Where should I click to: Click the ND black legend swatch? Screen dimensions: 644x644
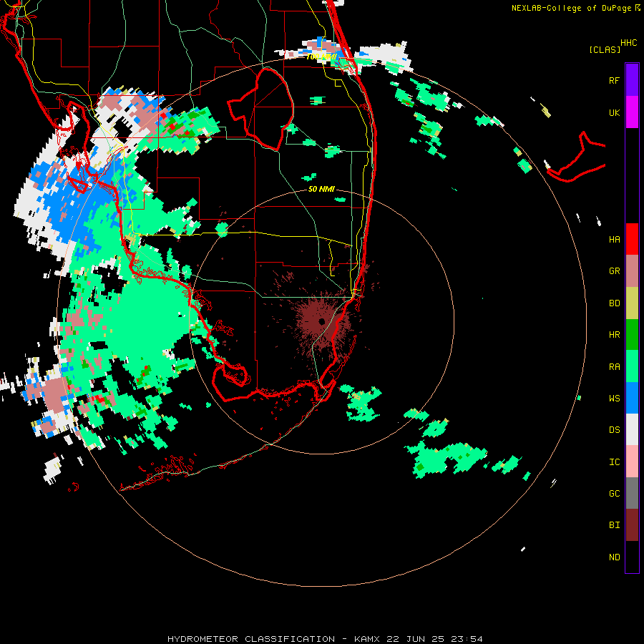click(x=632, y=557)
